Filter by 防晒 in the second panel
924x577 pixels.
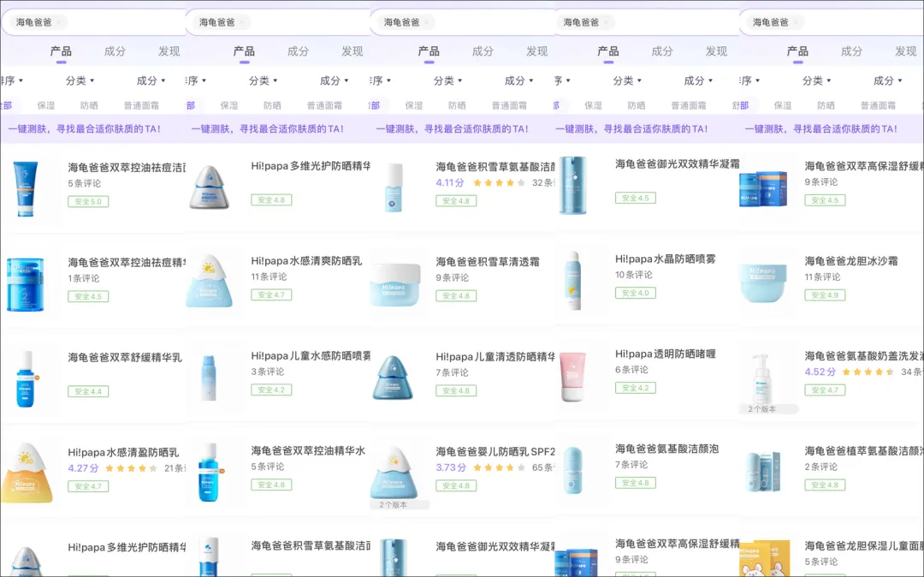click(272, 105)
